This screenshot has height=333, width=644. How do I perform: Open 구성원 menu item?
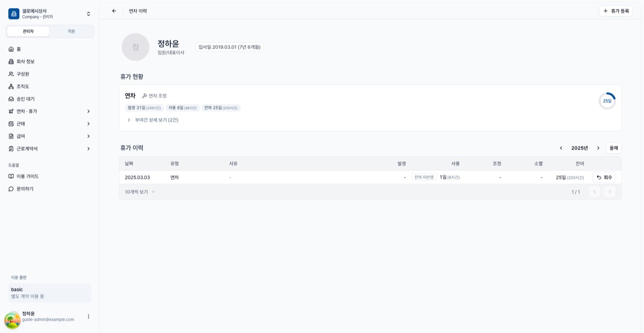coord(50,74)
